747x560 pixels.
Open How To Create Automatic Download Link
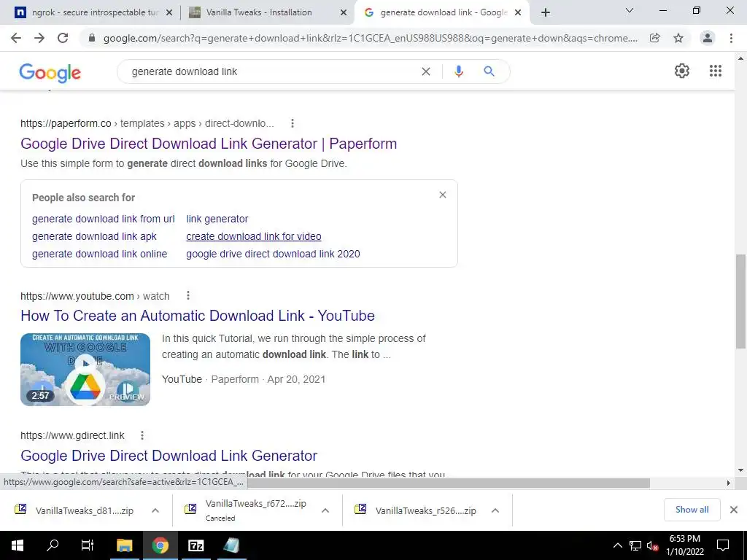198,315
